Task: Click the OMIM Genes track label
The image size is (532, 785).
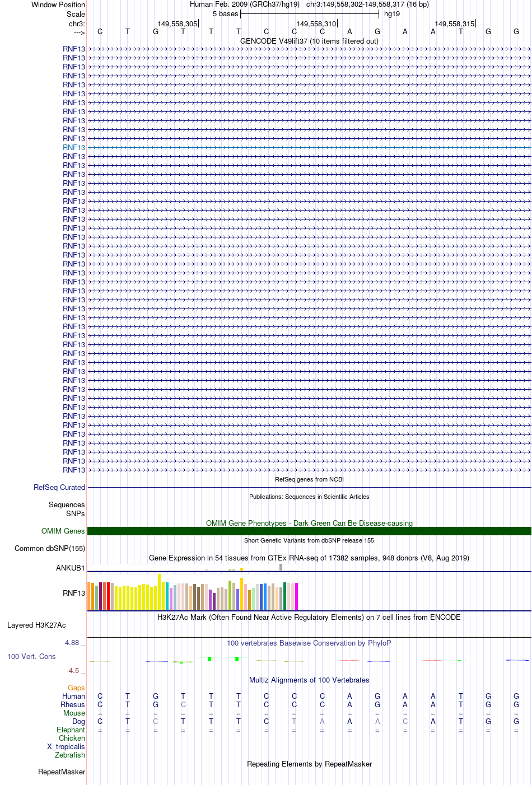Action: tap(63, 531)
